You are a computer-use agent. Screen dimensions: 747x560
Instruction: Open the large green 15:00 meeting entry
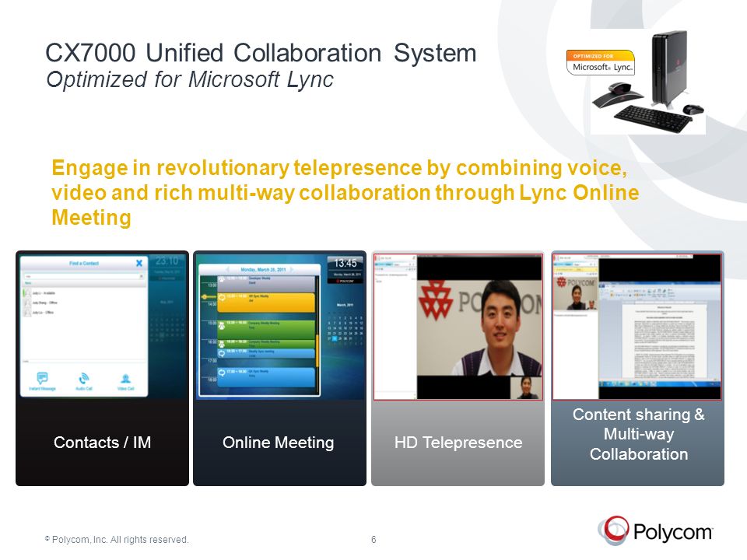click(x=266, y=328)
